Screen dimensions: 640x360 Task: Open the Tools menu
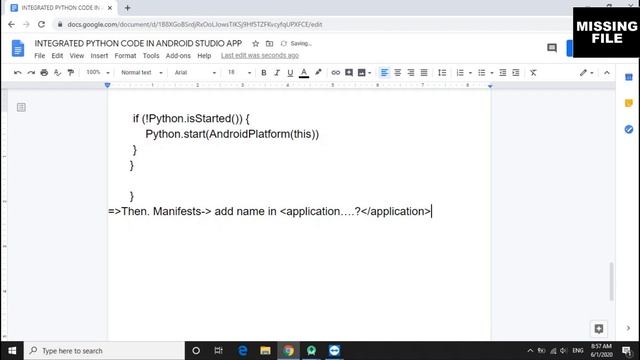(x=151, y=56)
